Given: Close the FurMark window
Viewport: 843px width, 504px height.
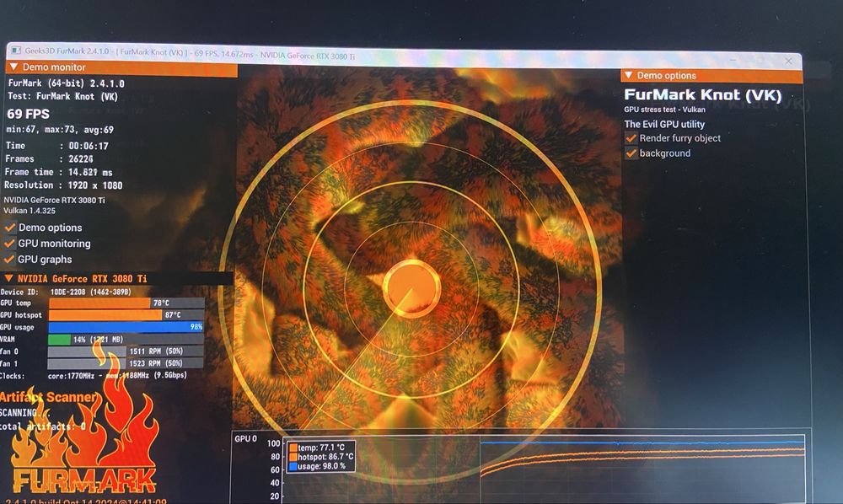Looking at the screenshot, I should click(788, 61).
